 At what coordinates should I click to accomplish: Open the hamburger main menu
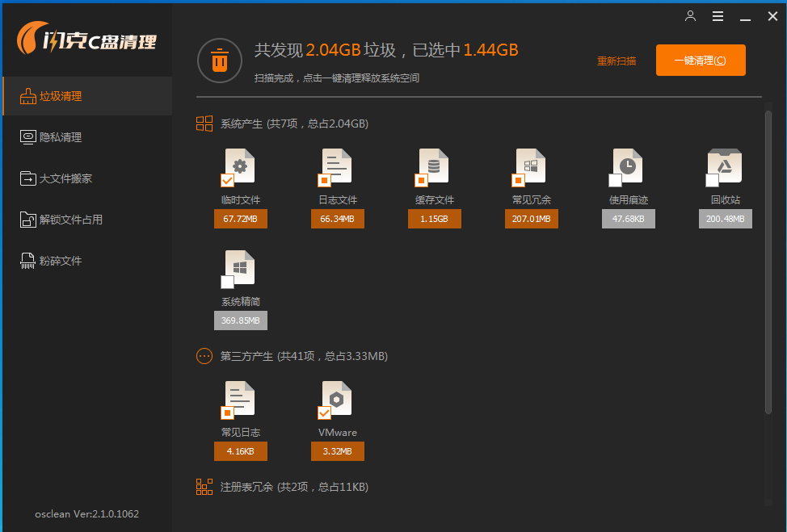(718, 16)
